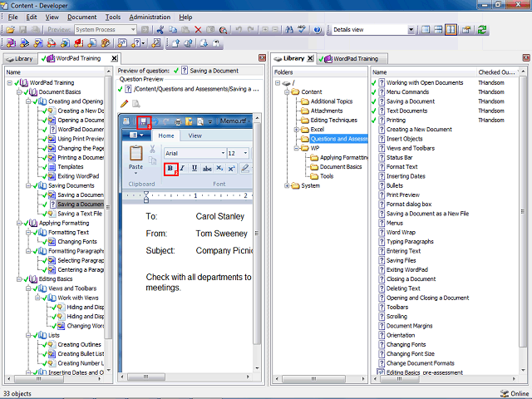
Task: Select the View tab in WordPad preview
Action: click(195, 135)
